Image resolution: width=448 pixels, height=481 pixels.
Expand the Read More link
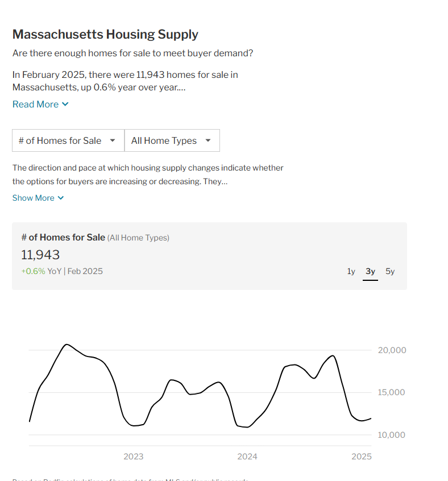tap(40, 104)
